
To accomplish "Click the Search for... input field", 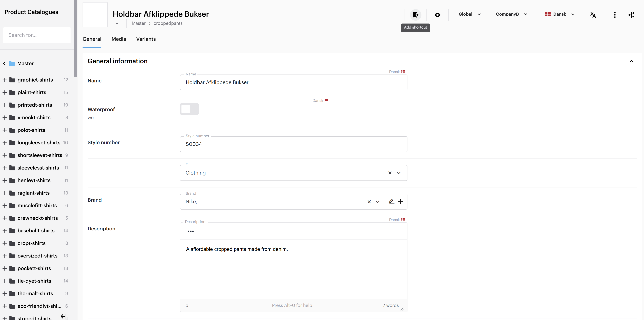I will [x=37, y=35].
